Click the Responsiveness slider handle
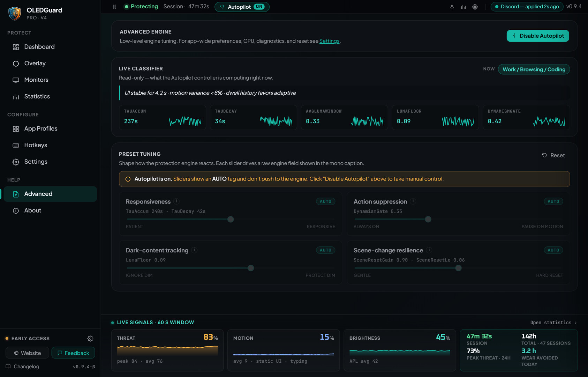 231,220
